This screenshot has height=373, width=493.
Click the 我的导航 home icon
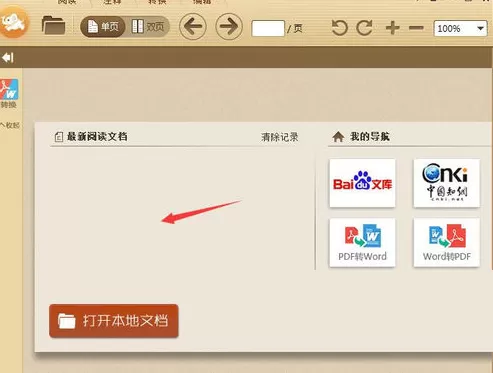point(338,137)
